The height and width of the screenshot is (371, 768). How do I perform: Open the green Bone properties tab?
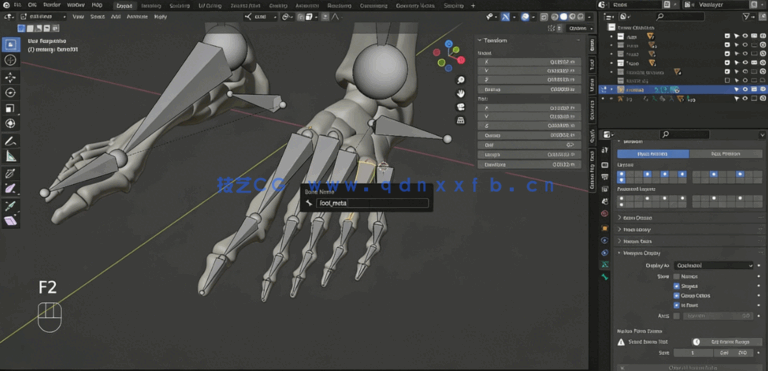click(605, 277)
